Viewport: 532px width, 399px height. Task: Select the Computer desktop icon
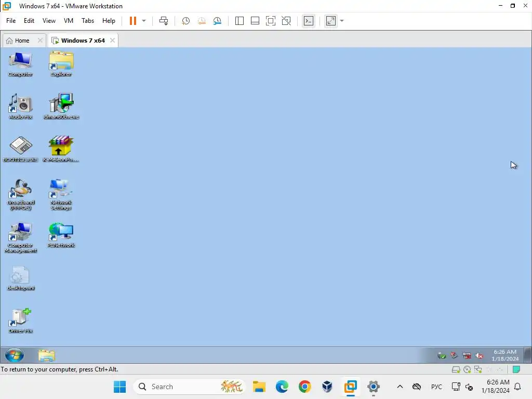click(20, 64)
